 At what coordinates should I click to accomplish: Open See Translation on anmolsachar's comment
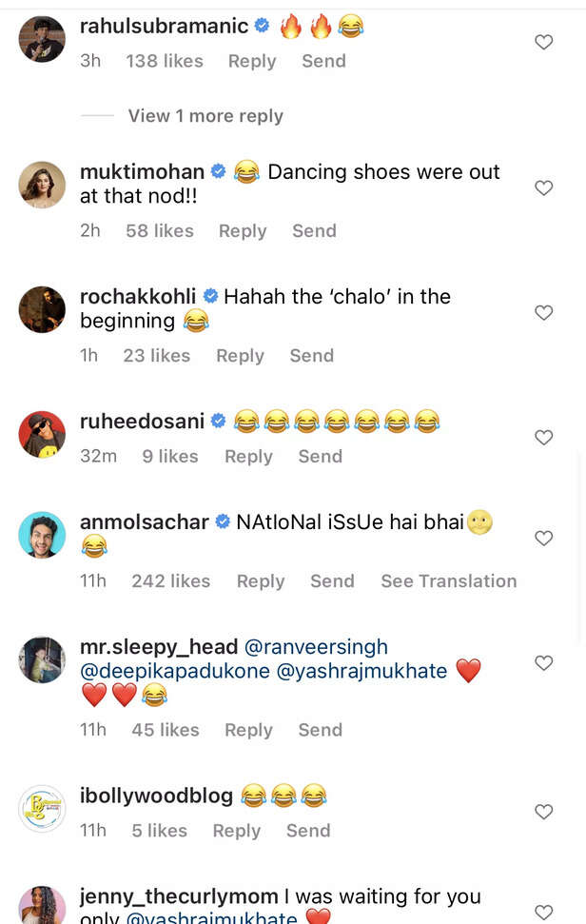pyautogui.click(x=448, y=580)
